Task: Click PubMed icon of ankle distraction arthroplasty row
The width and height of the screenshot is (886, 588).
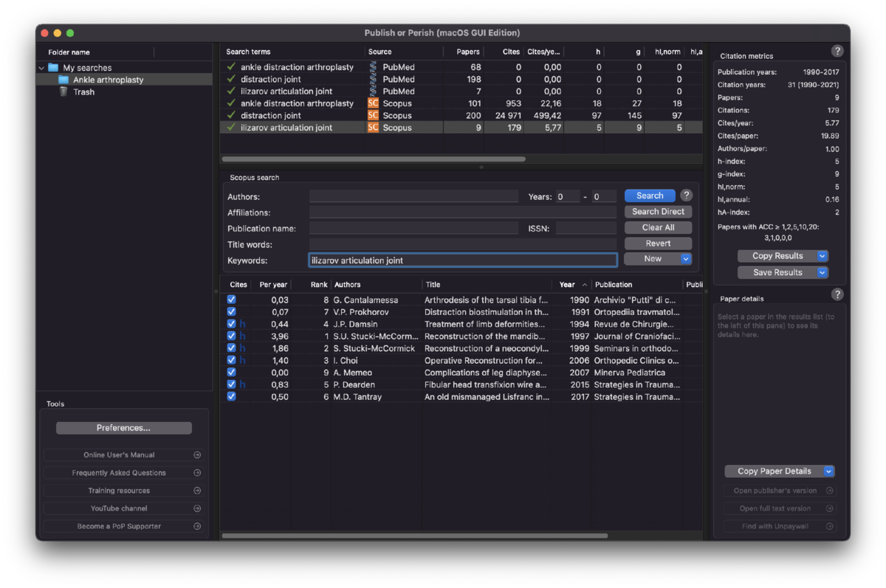Action: [373, 67]
